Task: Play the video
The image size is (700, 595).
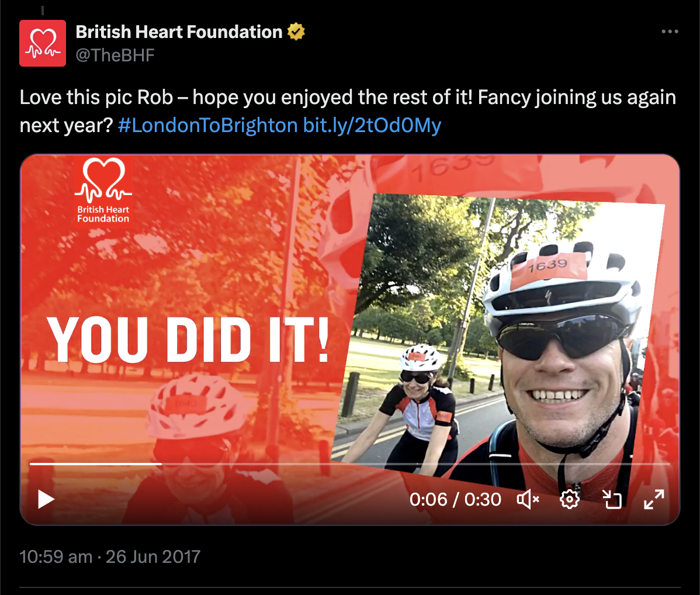Action: click(x=46, y=499)
